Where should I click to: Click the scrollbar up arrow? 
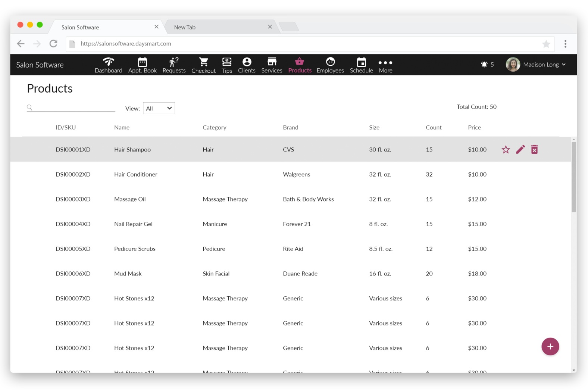coord(573,139)
